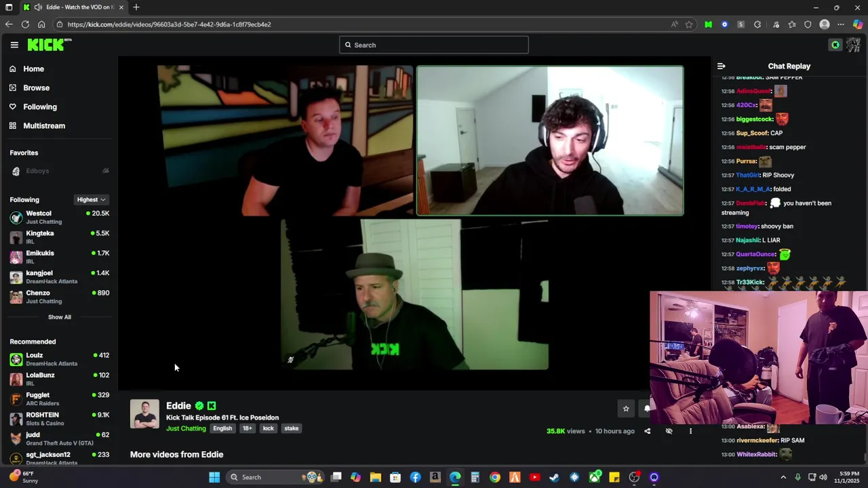Open Xbox app from the taskbar
This screenshot has height=488, width=868.
click(595, 477)
